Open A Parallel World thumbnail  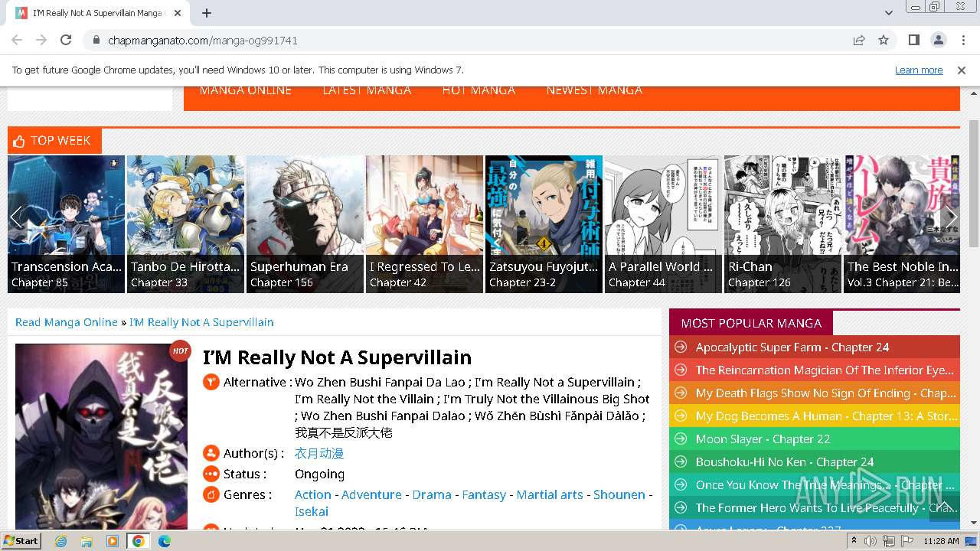click(x=664, y=224)
